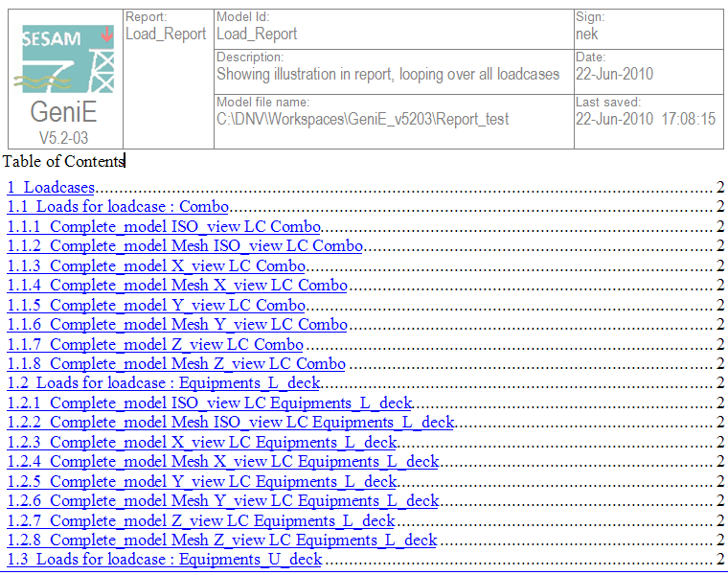Open the '1 Loadcases' contents link
Image resolution: width=728 pixels, height=575 pixels.
click(x=51, y=188)
